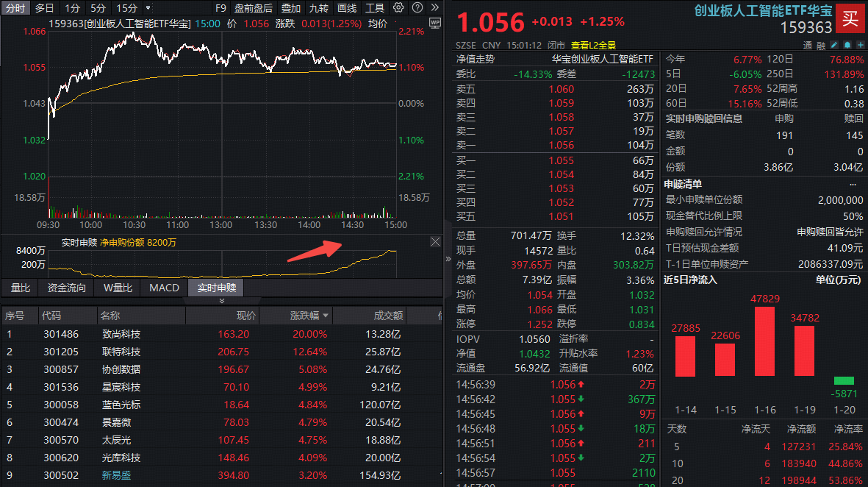Collapse panel using double chevron below tabs
Image resolution: width=868 pixels, height=487 pixels.
pos(222,301)
